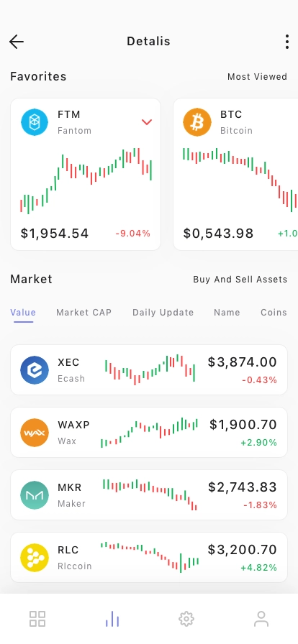The image size is (298, 644).
Task: Open the dashboard grid icon in bottom bar
Action: pyautogui.click(x=37, y=619)
